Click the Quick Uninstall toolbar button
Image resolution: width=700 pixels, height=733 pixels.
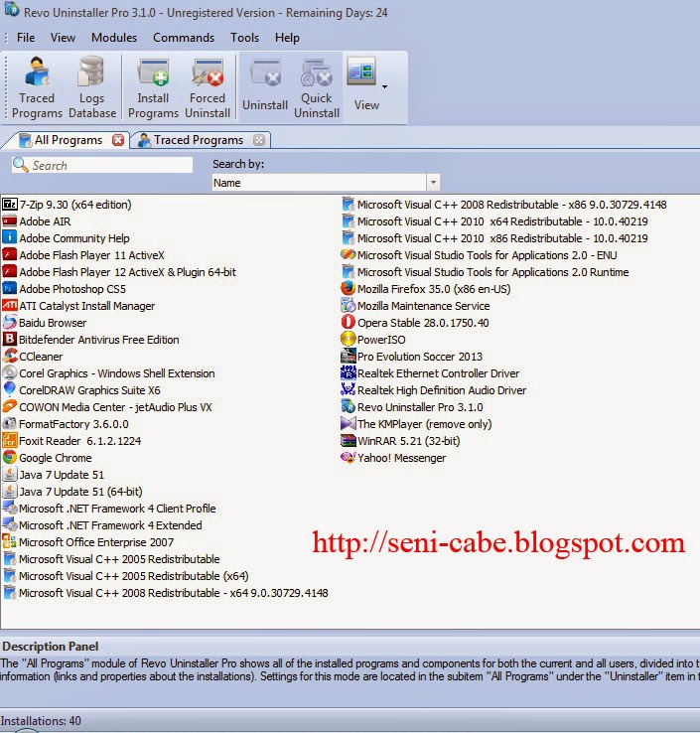317,87
